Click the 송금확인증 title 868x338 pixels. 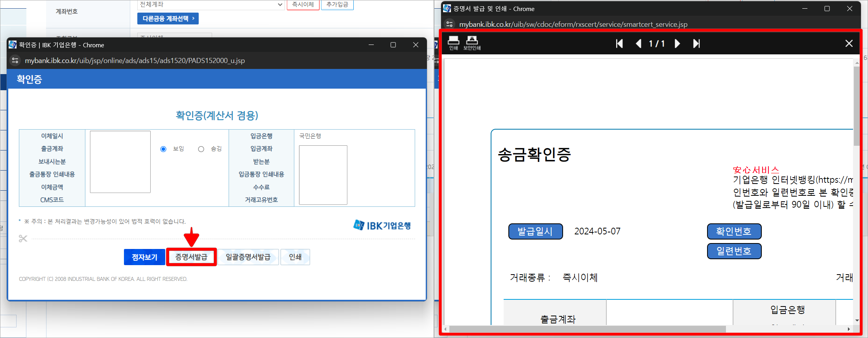[x=534, y=154]
